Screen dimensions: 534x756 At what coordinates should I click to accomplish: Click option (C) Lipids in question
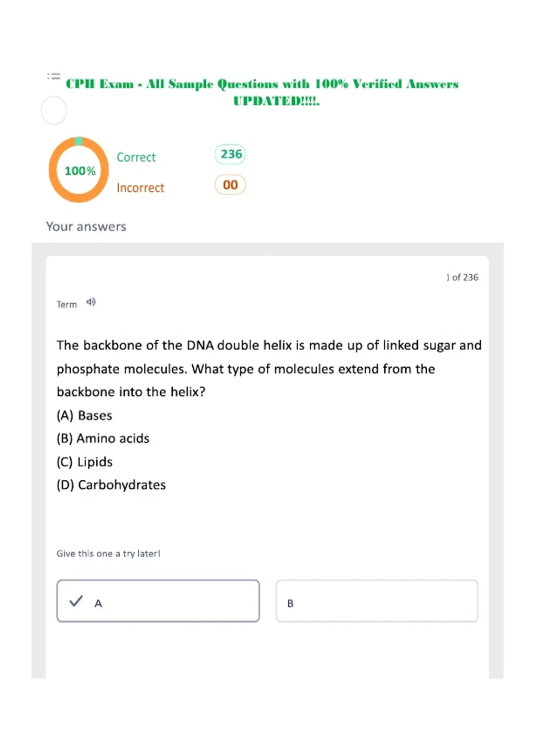[85, 462]
